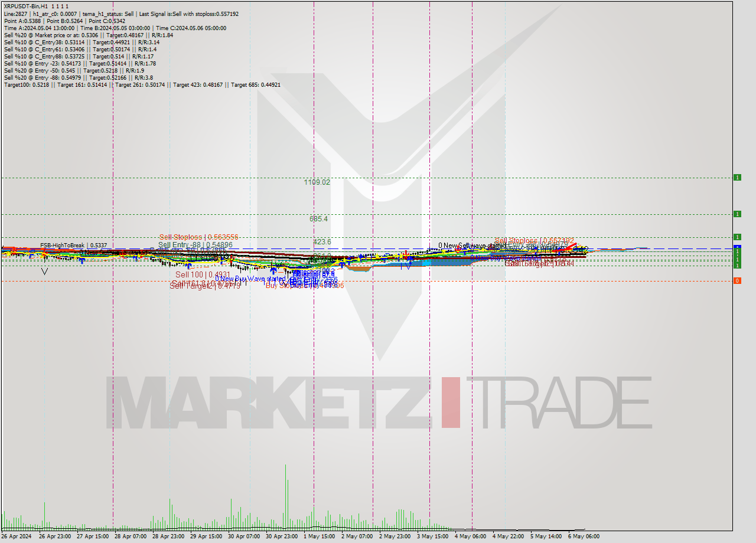
Task: Click the 'Sell %20 @ Market price' info line
Action: click(x=89, y=35)
